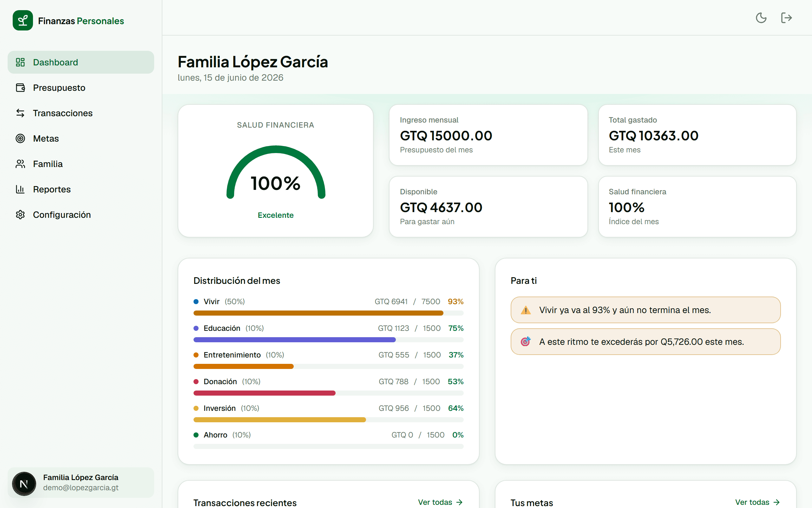
Task: Click the demo@lopezgarcia.gt email text
Action: click(x=81, y=487)
